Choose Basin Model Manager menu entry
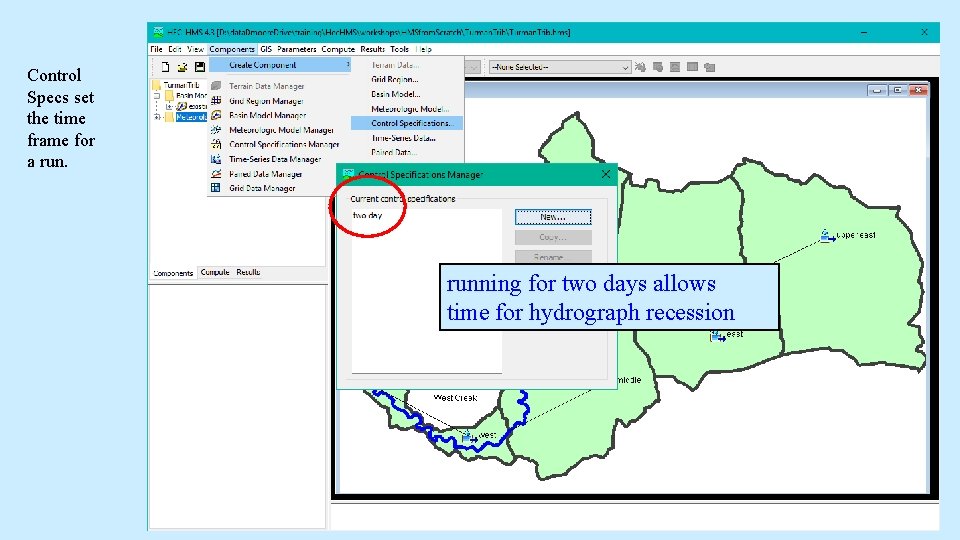Viewport: 960px width, 540px height. (x=268, y=115)
